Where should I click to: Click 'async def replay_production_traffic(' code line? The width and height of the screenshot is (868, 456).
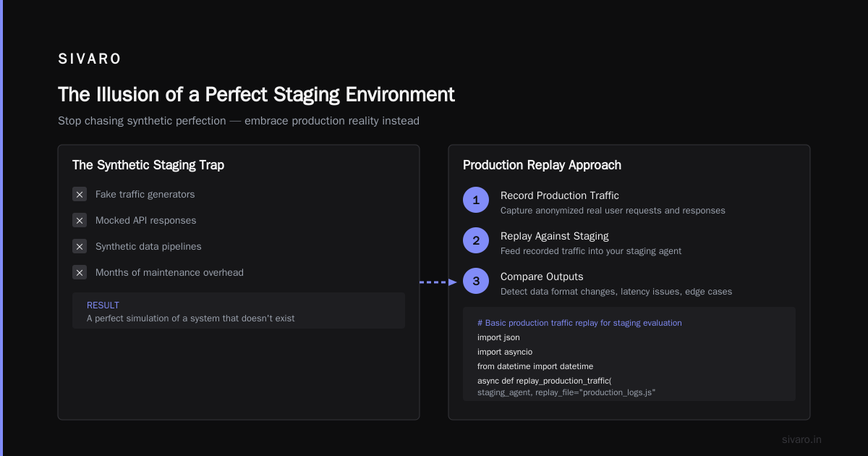[545, 381]
